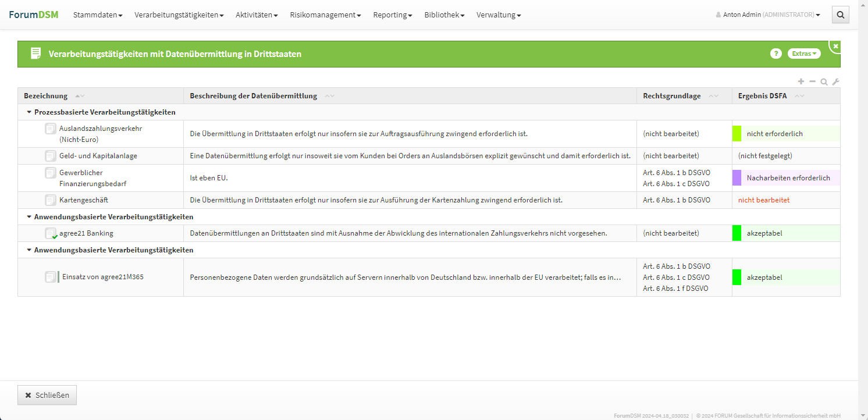Close the panel with the green corner X
This screenshot has width=868, height=420.
[x=835, y=46]
